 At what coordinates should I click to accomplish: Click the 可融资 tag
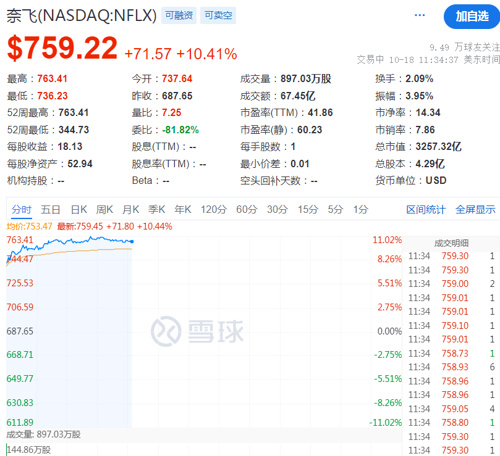pyautogui.click(x=179, y=15)
